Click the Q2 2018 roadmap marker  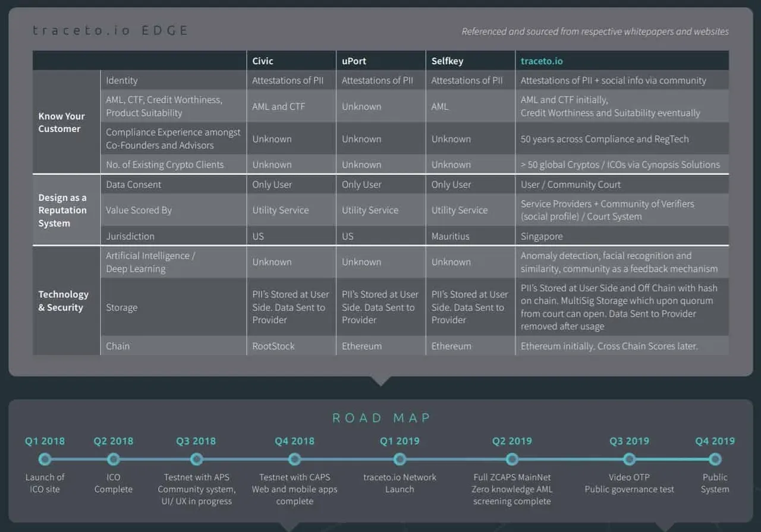114,459
